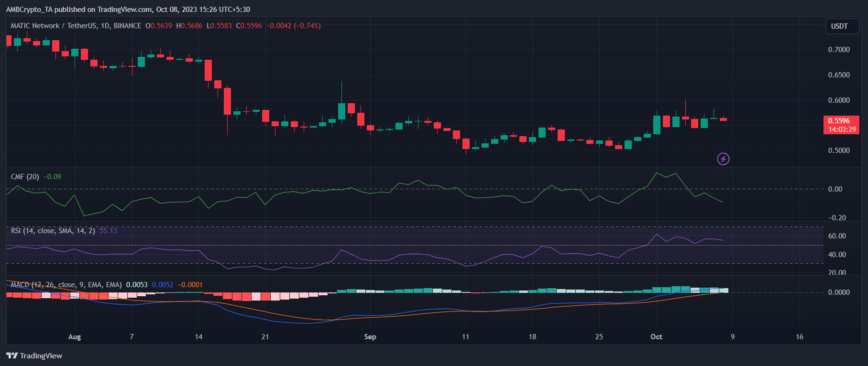The image size is (868, 366).
Task: Click the Oct label on time axis
Action: [x=656, y=337]
